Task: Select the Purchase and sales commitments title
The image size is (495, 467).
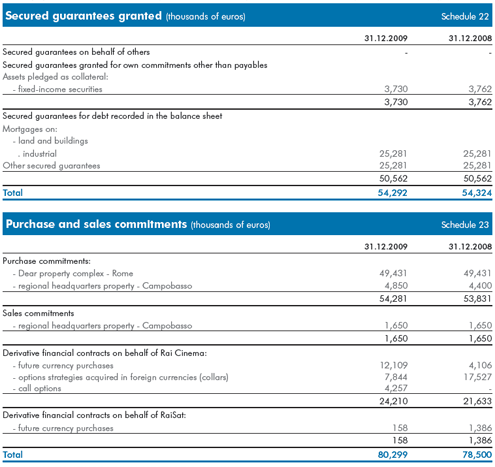Action: point(96,224)
